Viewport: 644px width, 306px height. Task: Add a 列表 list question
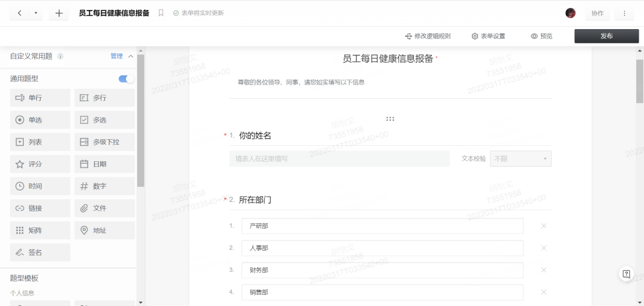[41, 142]
